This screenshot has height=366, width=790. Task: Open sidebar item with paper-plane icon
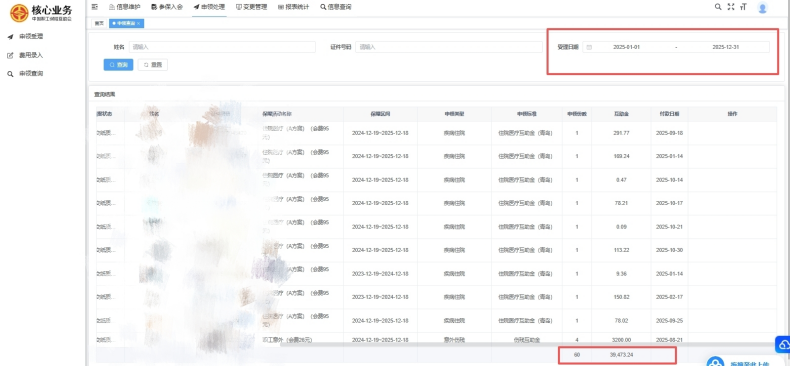(25, 36)
